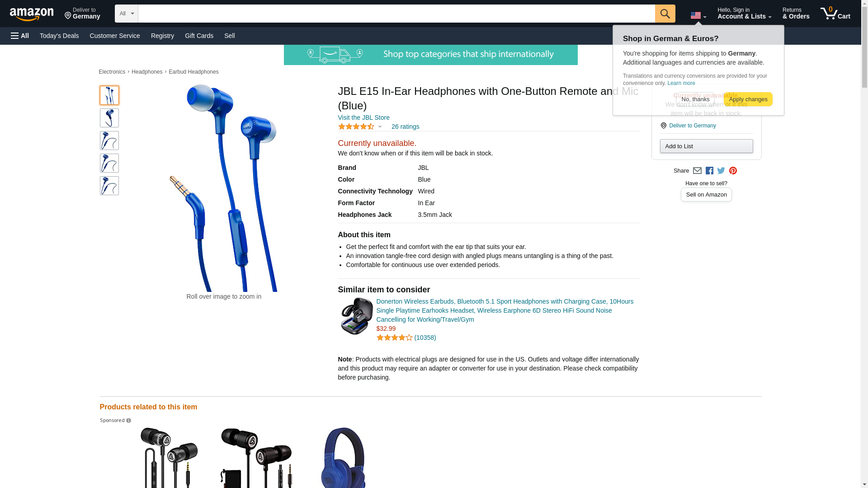Share product on Facebook
This screenshot has height=488, width=868.
click(x=709, y=171)
